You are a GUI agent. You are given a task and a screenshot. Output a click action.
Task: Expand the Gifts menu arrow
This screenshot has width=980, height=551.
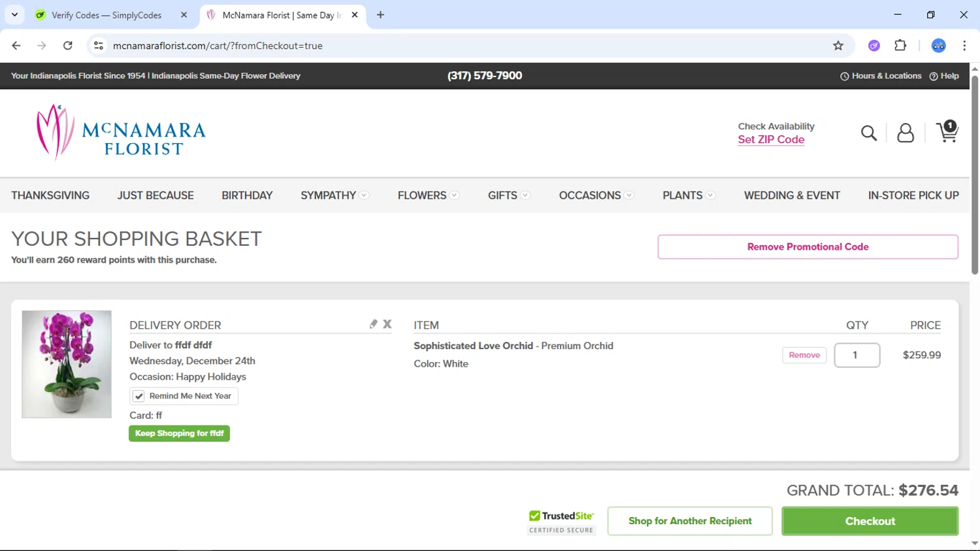coord(525,195)
